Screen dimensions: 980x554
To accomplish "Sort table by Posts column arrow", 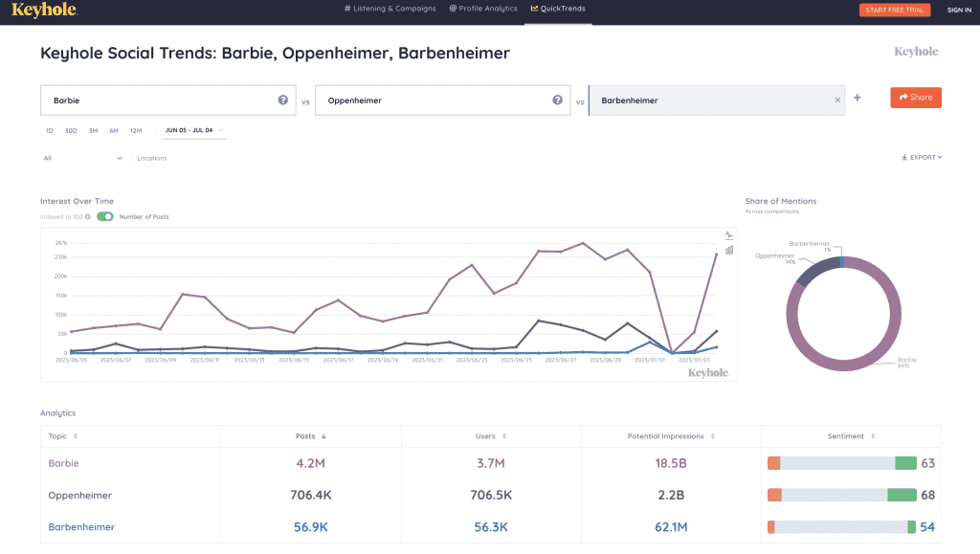I will pos(323,436).
